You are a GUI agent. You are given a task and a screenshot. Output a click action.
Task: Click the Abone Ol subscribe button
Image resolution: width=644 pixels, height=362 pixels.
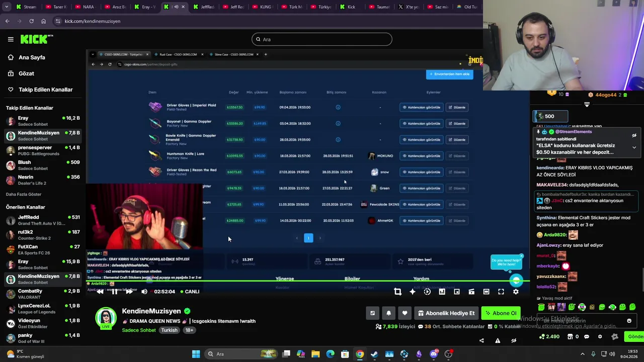coord(501,313)
